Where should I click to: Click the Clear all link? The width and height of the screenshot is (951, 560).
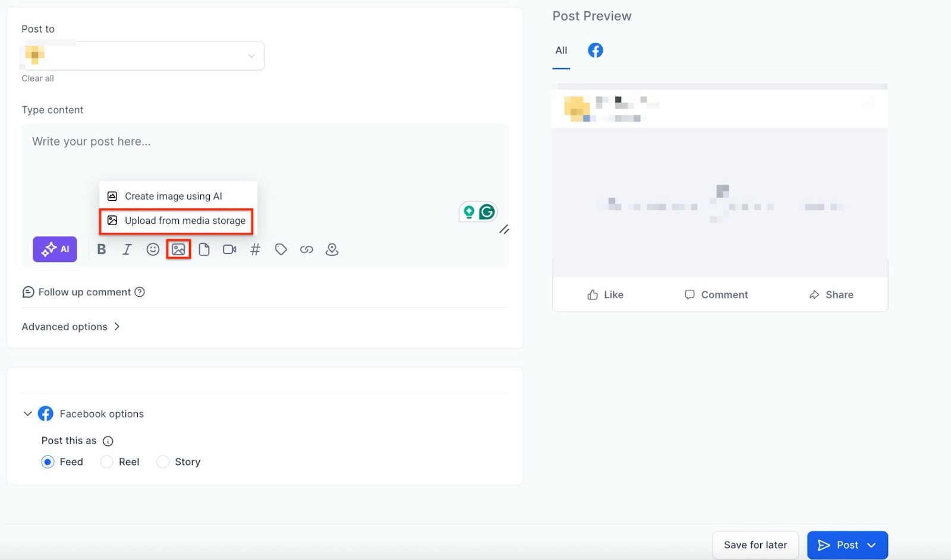[37, 78]
